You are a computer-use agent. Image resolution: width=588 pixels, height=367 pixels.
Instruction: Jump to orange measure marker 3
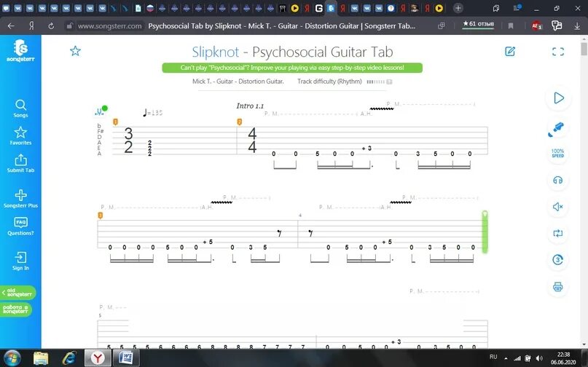coord(100,216)
